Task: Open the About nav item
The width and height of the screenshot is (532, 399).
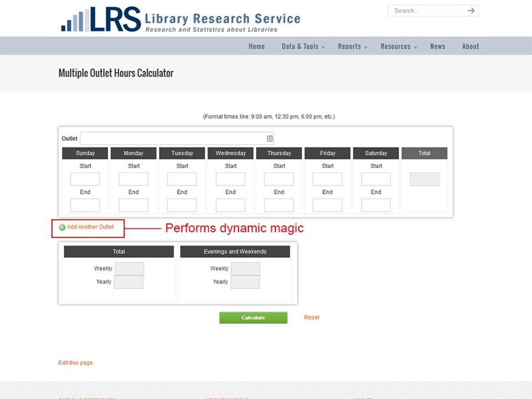Action: click(470, 47)
